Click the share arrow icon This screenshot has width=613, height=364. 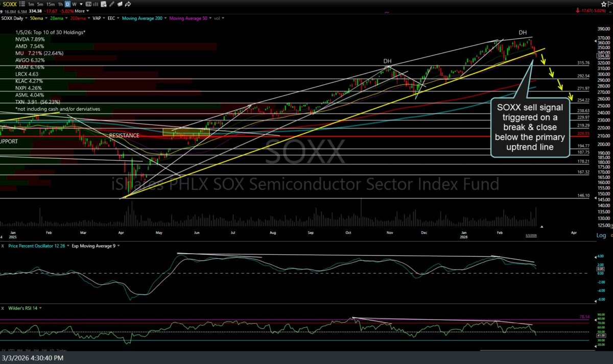(x=128, y=4)
